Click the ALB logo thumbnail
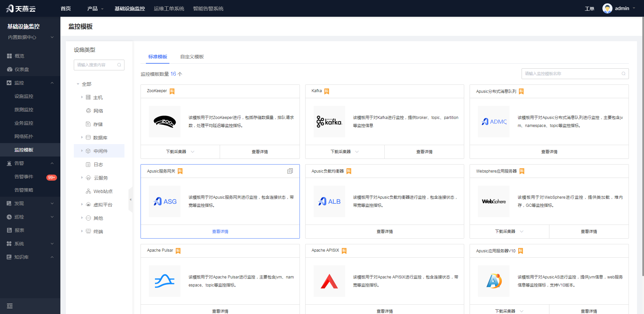This screenshot has height=314, width=644. coord(329,201)
